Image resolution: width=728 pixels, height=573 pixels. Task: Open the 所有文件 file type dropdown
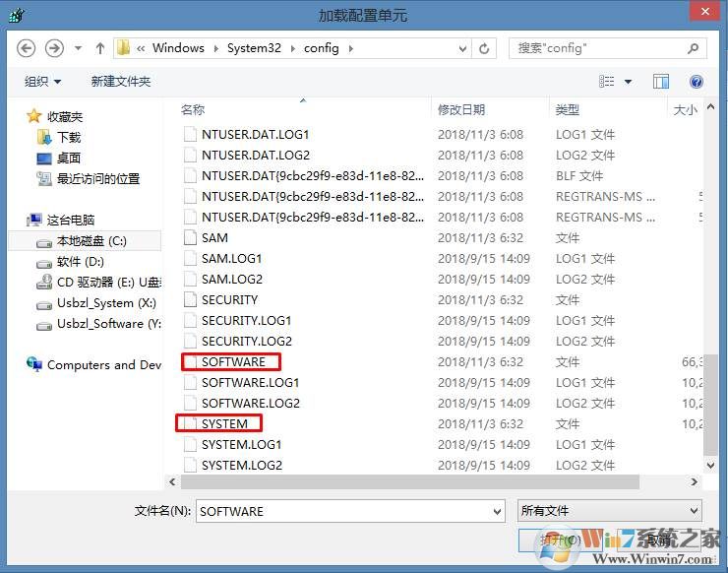(x=610, y=511)
